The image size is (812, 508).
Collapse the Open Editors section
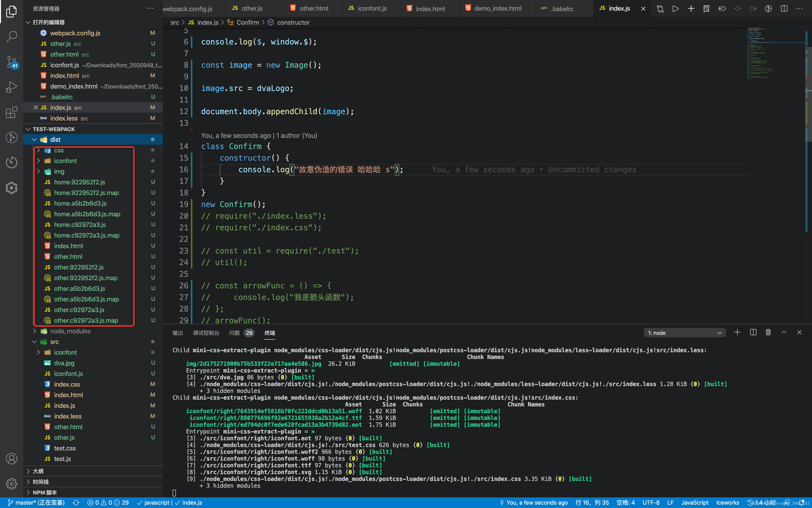click(x=28, y=22)
